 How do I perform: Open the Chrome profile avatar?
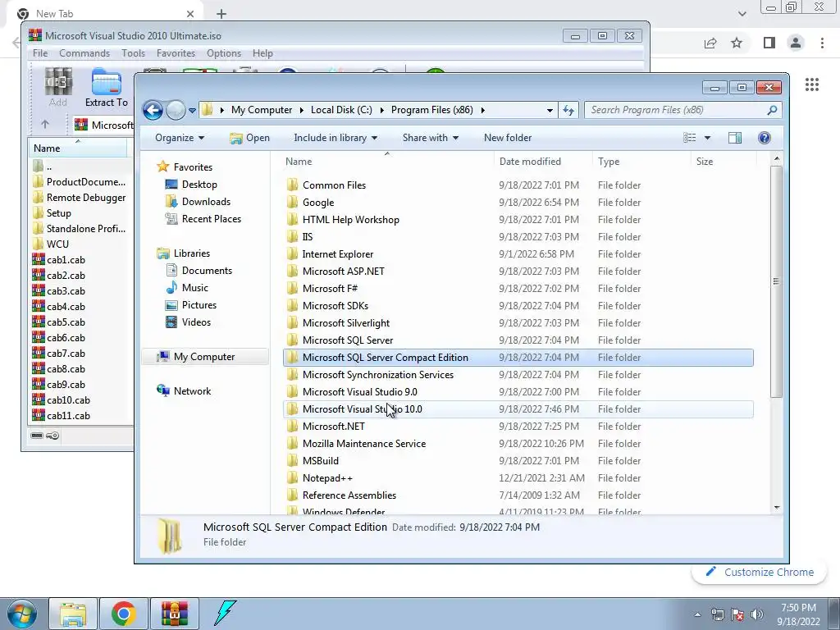[796, 43]
